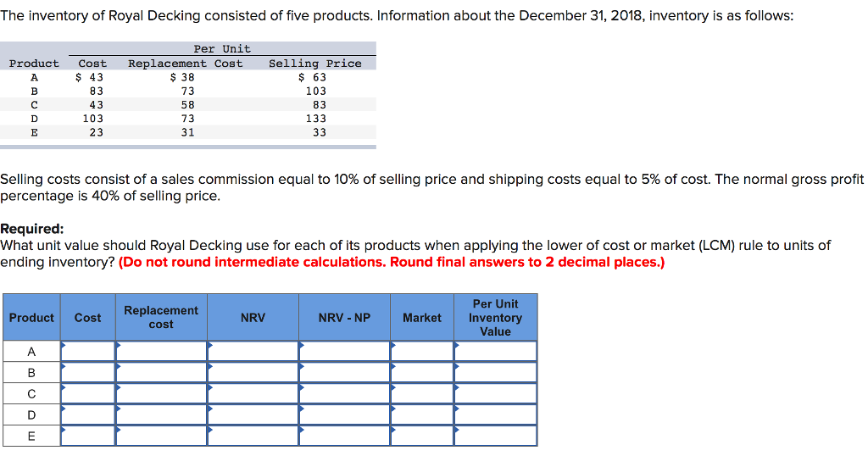
Task: Click the Replacement cost header in the answer table
Action: (161, 318)
